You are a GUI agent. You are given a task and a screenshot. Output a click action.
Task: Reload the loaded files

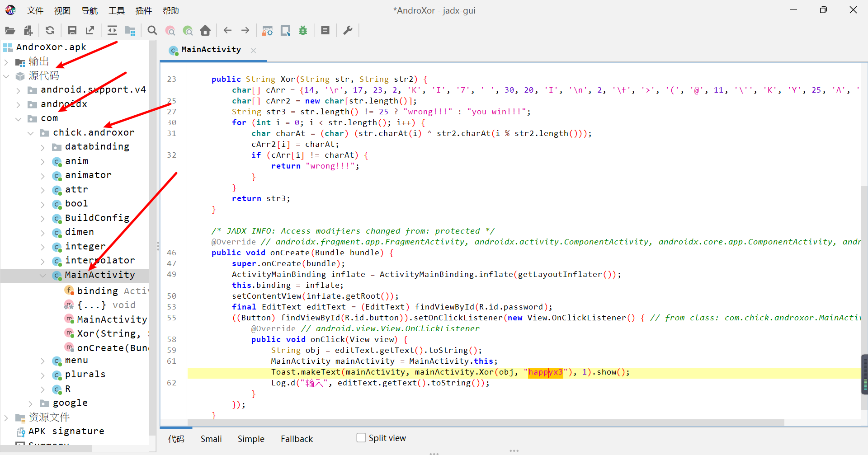(x=50, y=31)
